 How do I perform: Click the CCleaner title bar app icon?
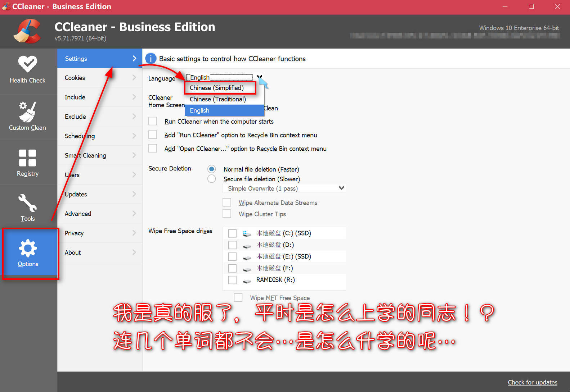(x=6, y=6)
